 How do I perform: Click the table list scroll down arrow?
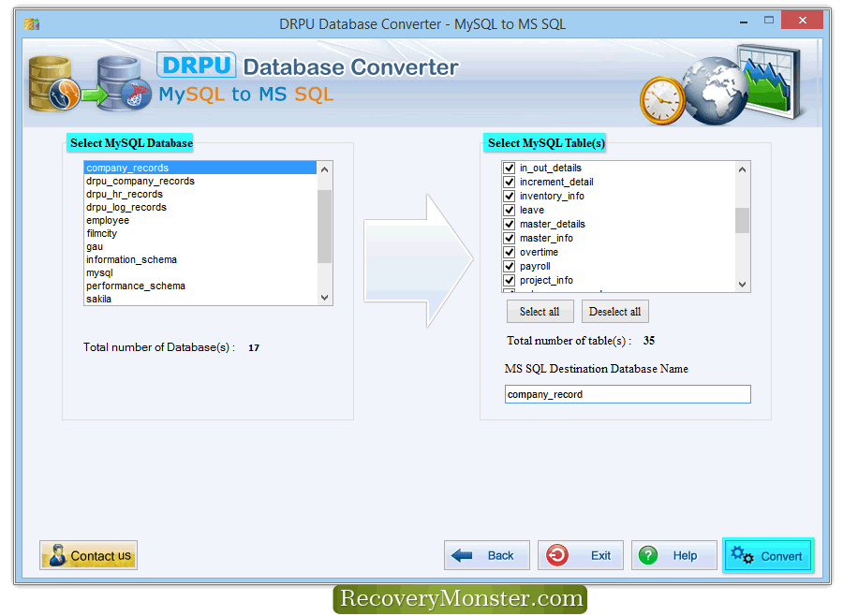pyautogui.click(x=743, y=285)
